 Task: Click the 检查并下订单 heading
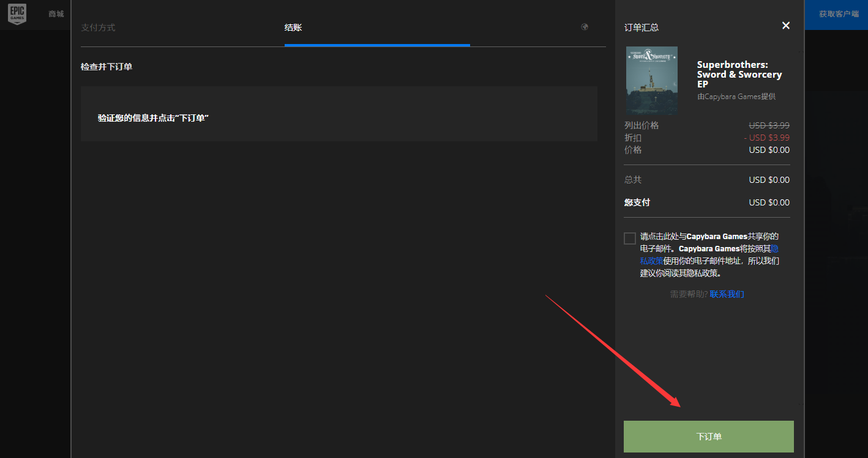pos(107,67)
